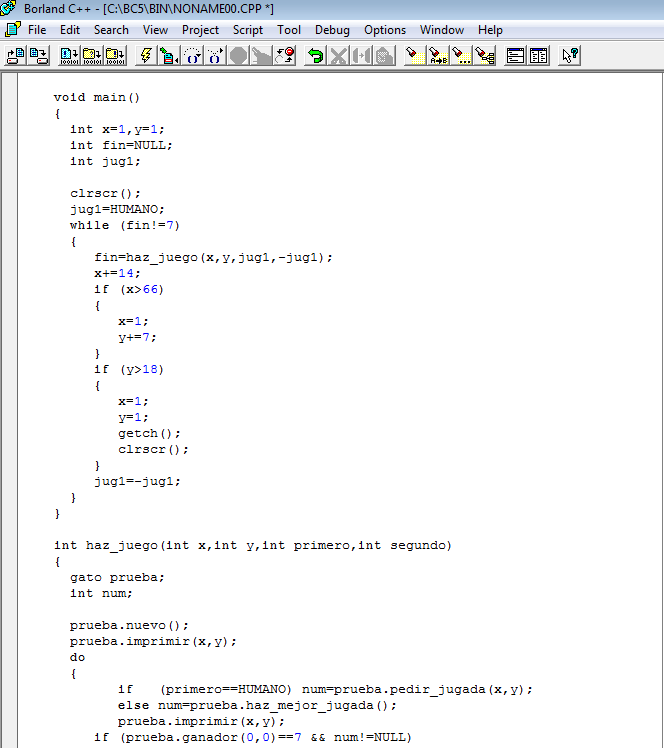
Task: Open the Debug menu
Action: tap(332, 30)
